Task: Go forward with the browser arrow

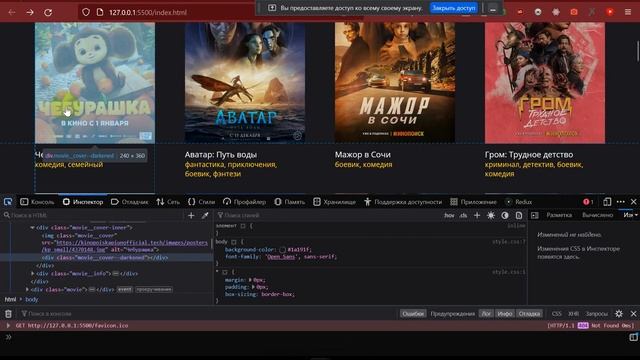Action: coord(30,12)
